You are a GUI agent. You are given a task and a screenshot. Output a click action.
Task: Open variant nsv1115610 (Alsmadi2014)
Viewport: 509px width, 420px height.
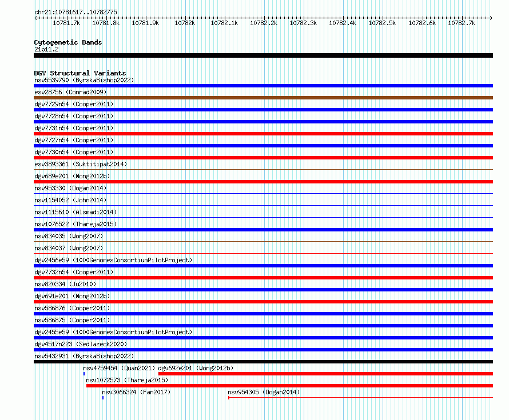pos(75,212)
